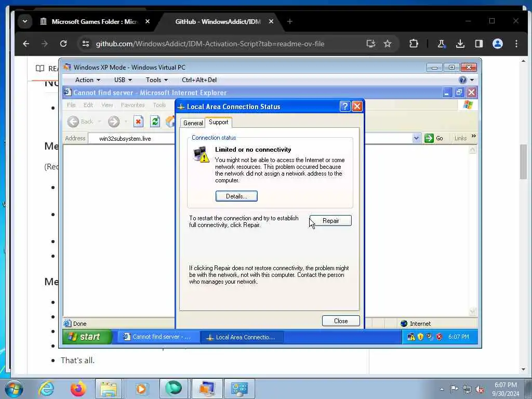
Task: Click the Windows 7 Start orb
Action: pyautogui.click(x=14, y=389)
